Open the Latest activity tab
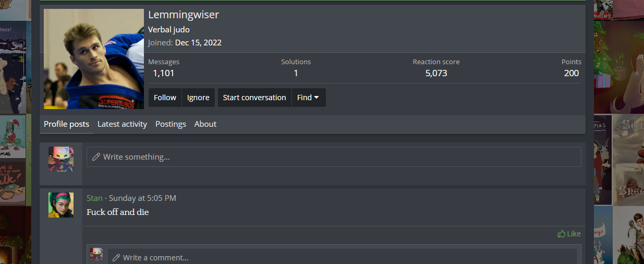 tap(122, 124)
